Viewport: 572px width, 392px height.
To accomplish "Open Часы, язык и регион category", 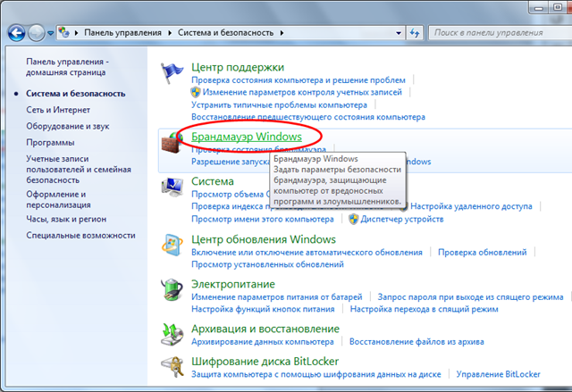I will 66,219.
